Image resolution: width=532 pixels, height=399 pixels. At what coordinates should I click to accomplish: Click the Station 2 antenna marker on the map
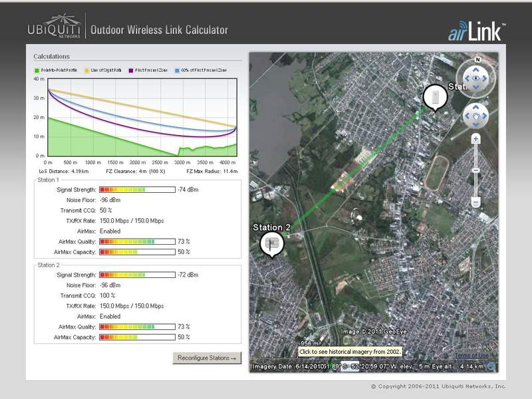tap(272, 244)
